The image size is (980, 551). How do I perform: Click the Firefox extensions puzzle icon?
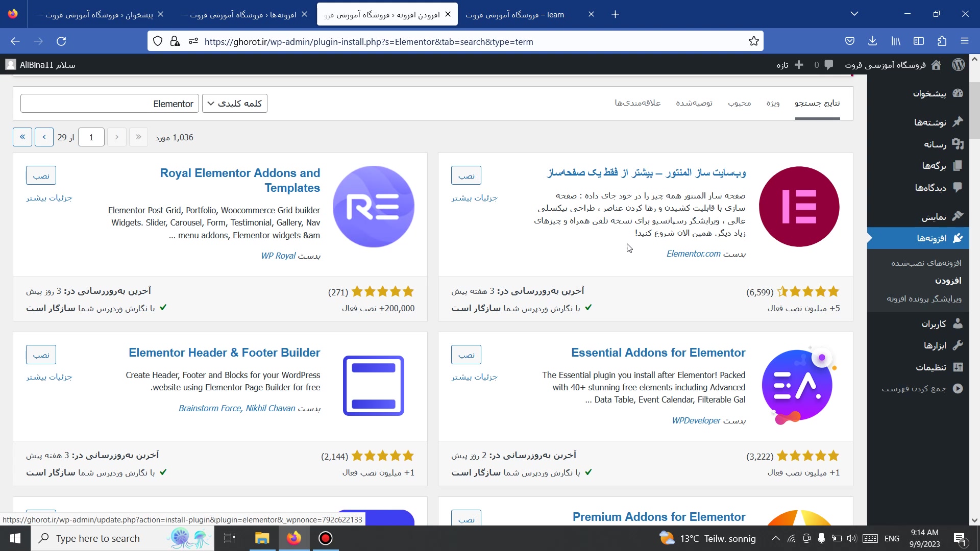(x=942, y=41)
